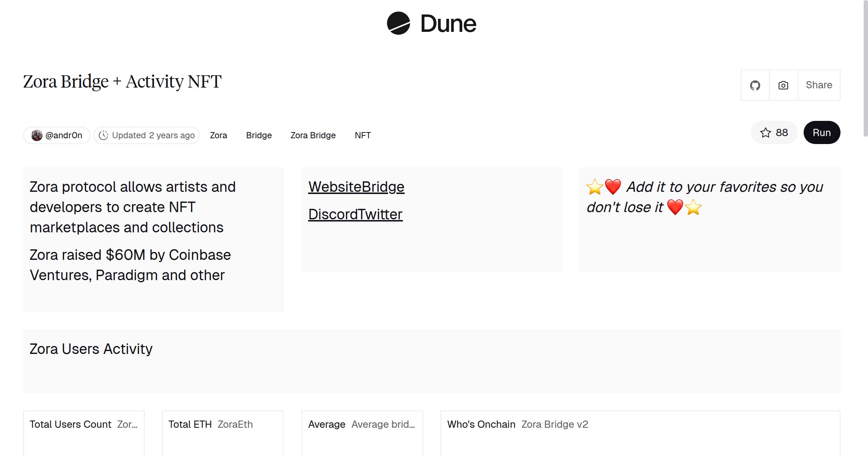Image resolution: width=868 pixels, height=456 pixels.
Task: Open the GitHub icon button
Action: (755, 85)
